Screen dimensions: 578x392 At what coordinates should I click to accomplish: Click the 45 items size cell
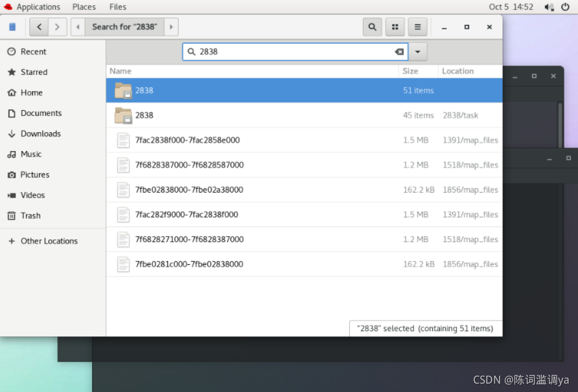(419, 115)
